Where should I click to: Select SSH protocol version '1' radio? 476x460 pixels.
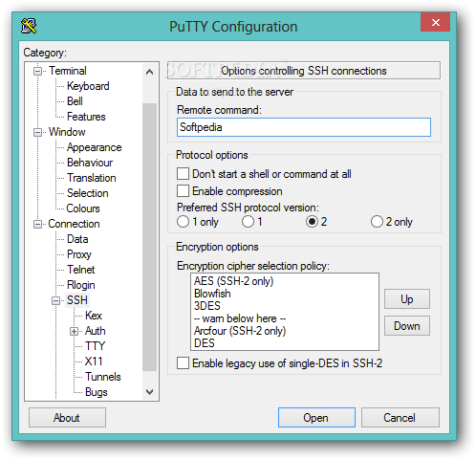pos(248,222)
